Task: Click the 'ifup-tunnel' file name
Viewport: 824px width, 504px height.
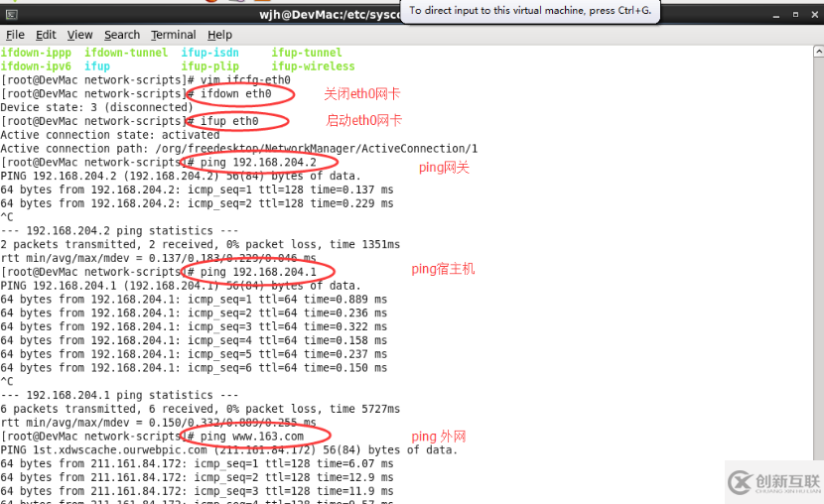Action: [307, 53]
